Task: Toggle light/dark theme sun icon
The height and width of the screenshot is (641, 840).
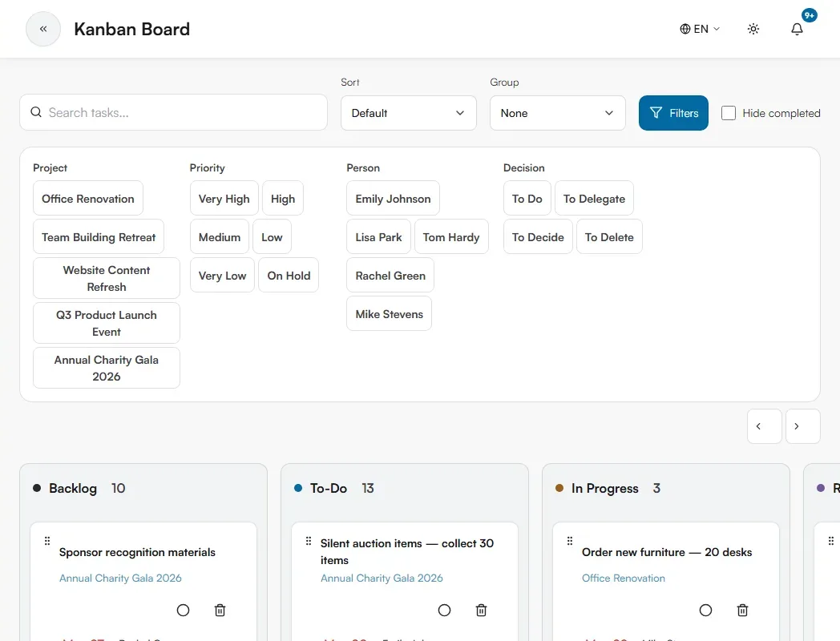Action: point(753,29)
